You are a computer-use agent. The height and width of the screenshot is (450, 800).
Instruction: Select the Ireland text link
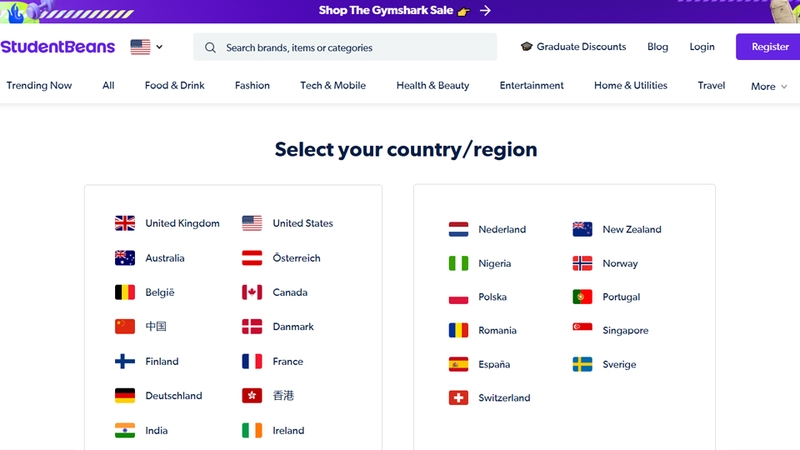(x=288, y=430)
